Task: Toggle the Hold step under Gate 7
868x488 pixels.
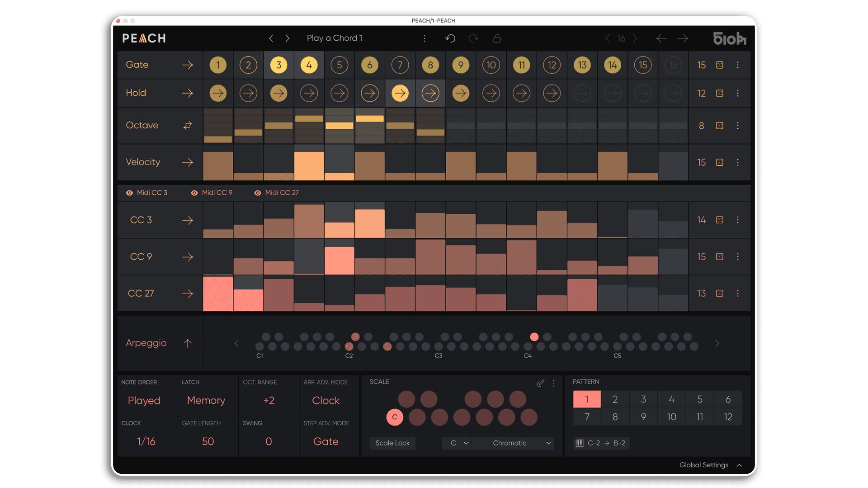Action: click(400, 93)
